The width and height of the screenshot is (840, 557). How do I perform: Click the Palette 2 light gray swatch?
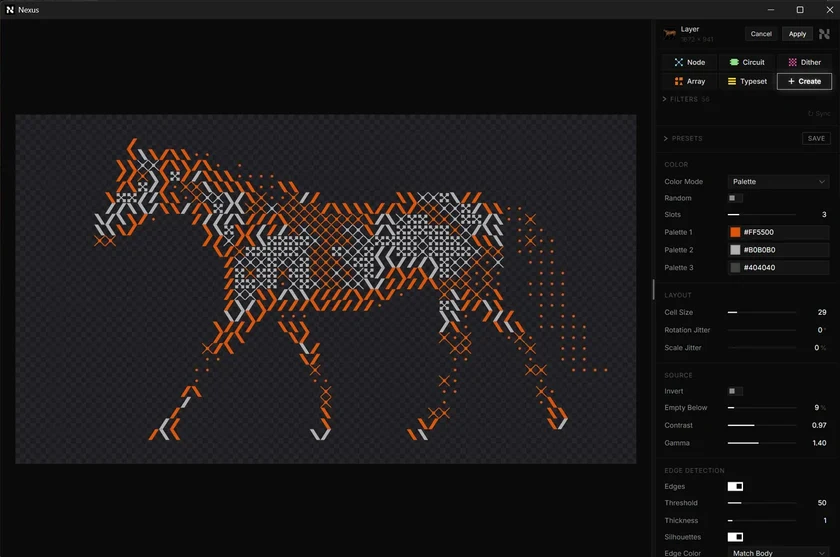[735, 250]
